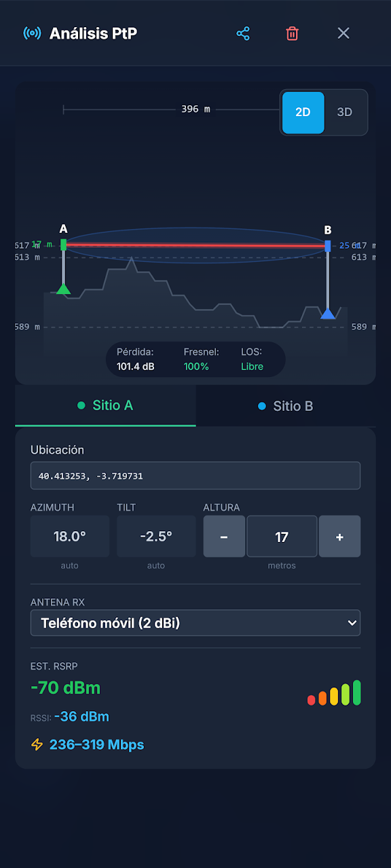Close the Análisis PtP panel
The height and width of the screenshot is (868, 391).
point(343,33)
